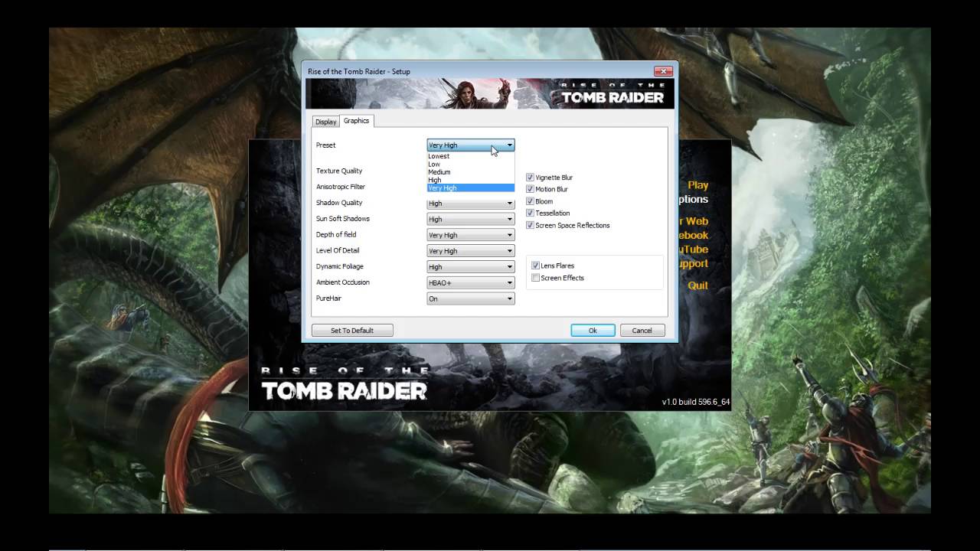980x551 pixels.
Task: Click the Texture Quality label
Action: coord(339,171)
